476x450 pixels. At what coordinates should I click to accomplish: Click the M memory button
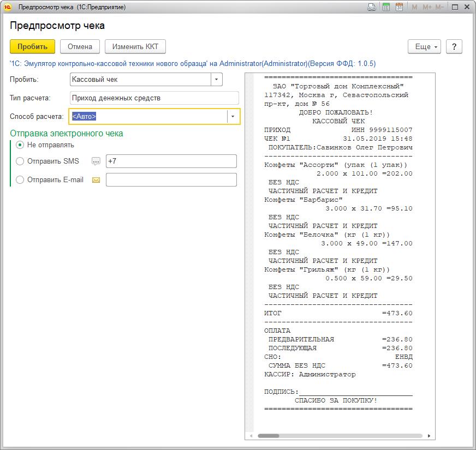[x=414, y=7]
